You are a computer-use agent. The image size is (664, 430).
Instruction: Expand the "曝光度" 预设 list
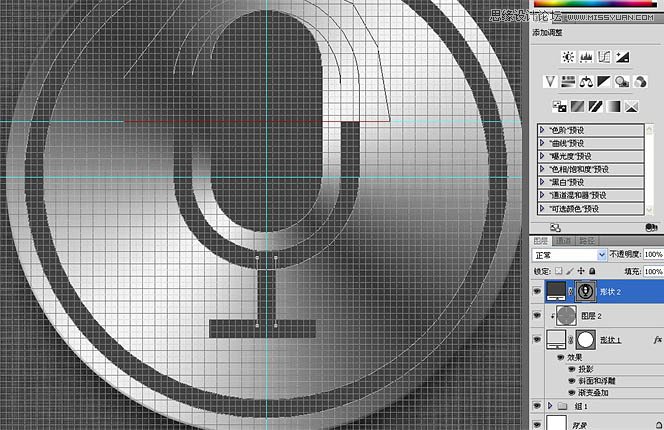click(542, 156)
